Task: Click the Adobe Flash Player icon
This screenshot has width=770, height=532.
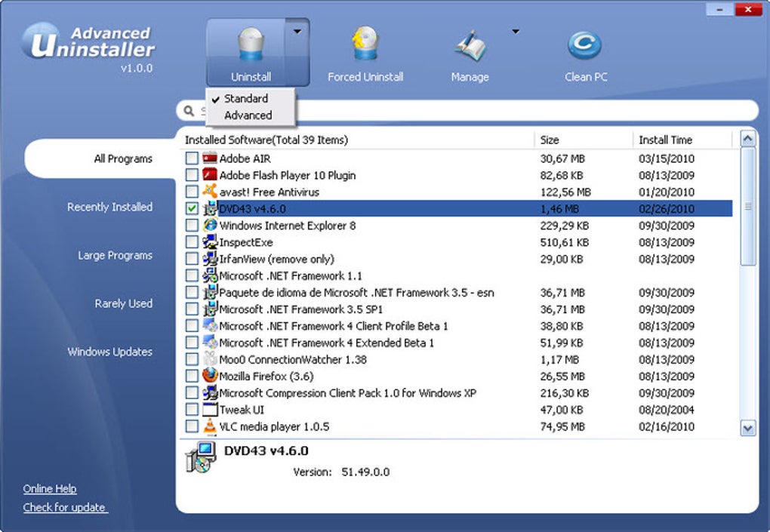Action: (210, 175)
